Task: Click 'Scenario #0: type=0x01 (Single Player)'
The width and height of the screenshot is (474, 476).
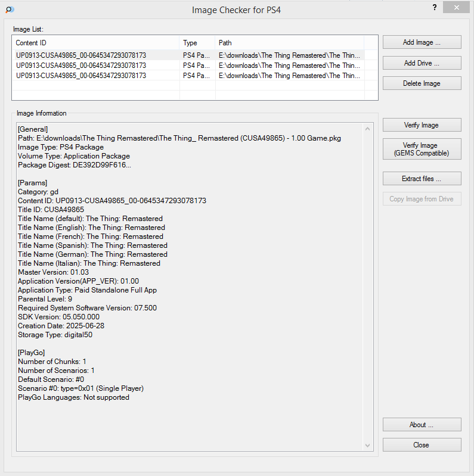Action: [81, 388]
